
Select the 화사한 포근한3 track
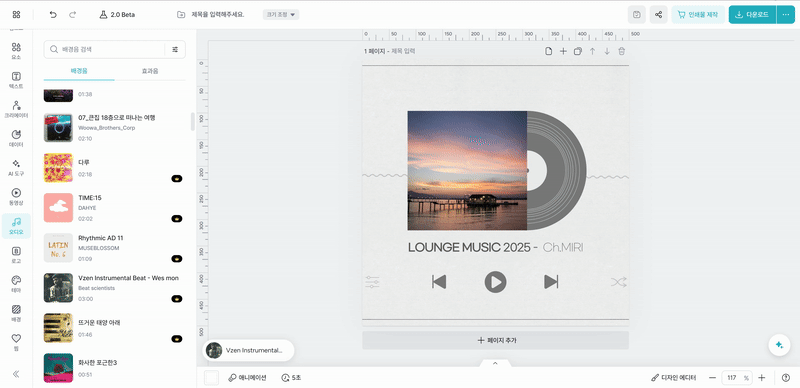(x=113, y=368)
